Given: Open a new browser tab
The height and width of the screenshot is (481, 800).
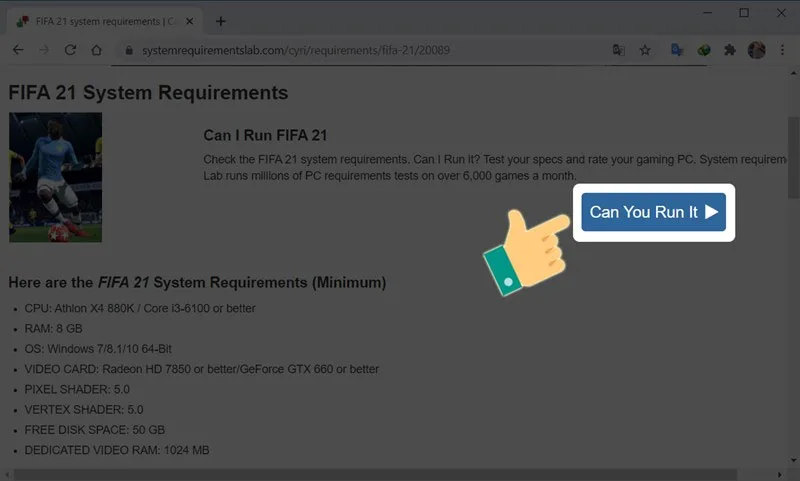Looking at the screenshot, I should click(x=220, y=21).
